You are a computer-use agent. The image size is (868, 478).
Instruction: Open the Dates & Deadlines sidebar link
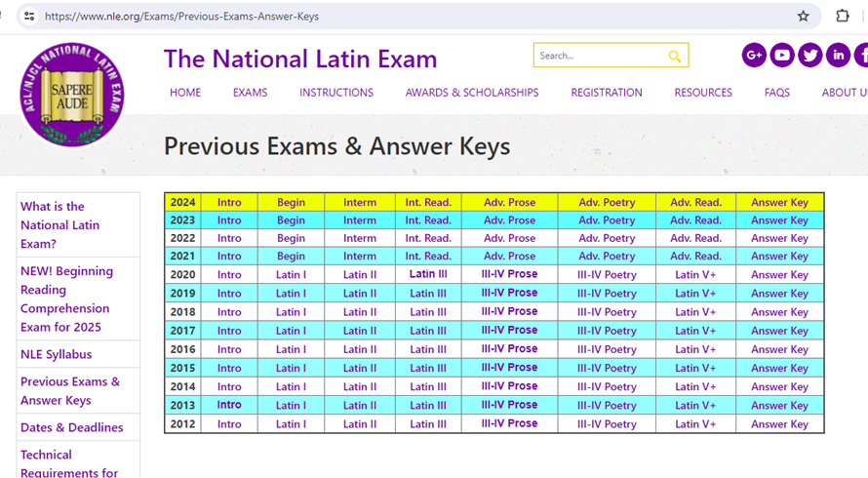[x=71, y=427]
